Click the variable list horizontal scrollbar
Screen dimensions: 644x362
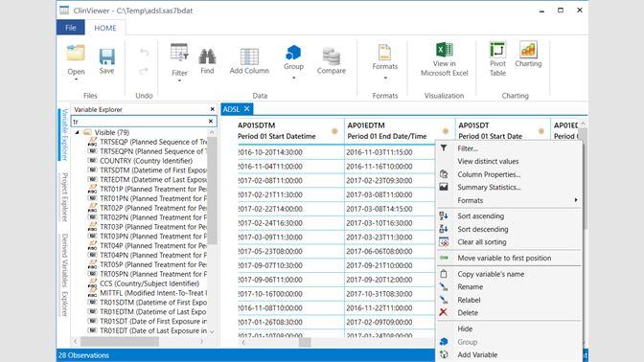[x=120, y=341]
